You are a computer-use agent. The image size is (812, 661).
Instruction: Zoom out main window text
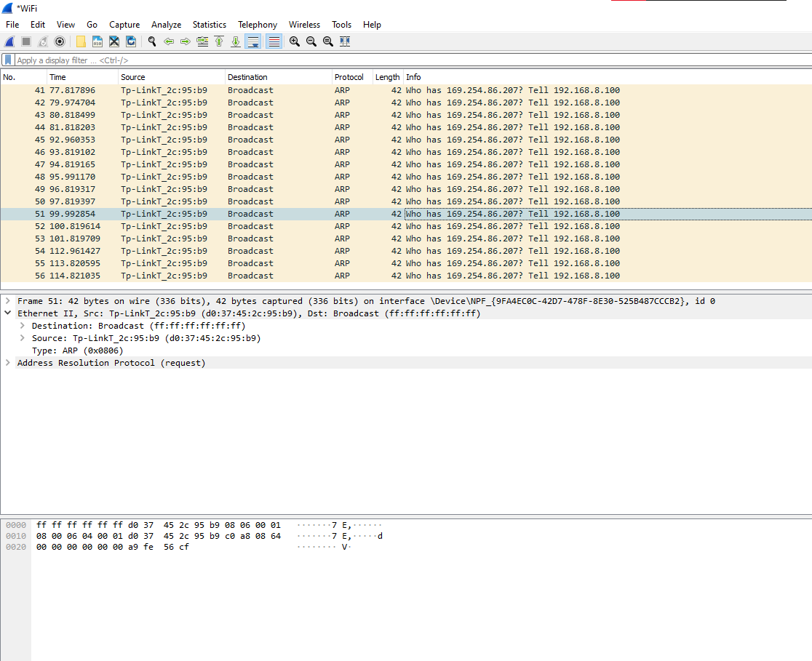(x=311, y=41)
